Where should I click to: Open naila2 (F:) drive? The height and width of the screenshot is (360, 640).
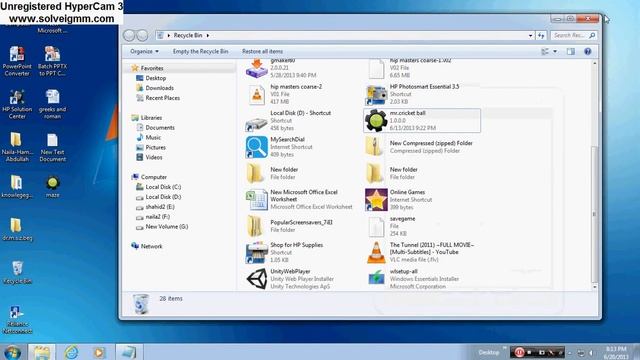pos(158,217)
